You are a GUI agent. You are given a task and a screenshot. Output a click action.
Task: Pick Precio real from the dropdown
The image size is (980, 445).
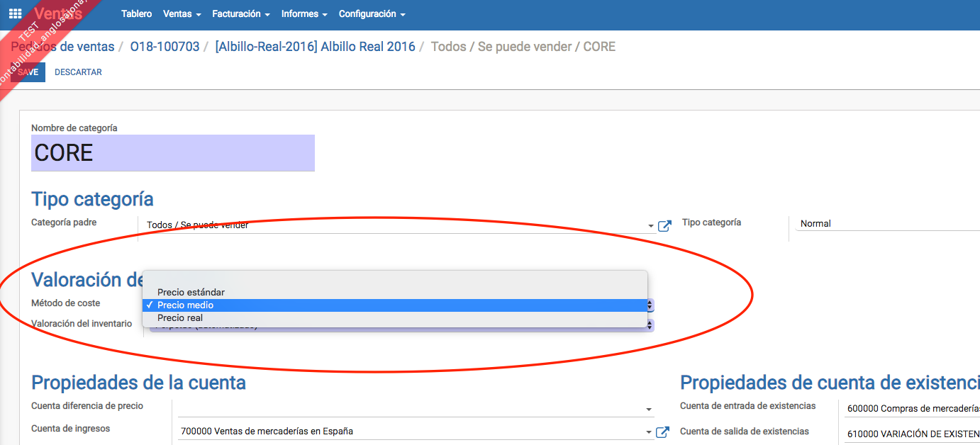click(x=180, y=318)
